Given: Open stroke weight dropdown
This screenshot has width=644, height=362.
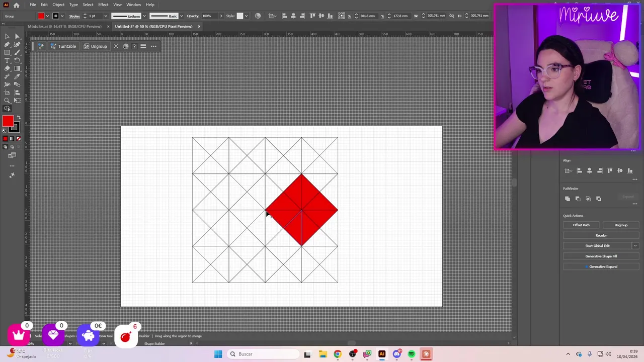Looking at the screenshot, I should pos(106,16).
